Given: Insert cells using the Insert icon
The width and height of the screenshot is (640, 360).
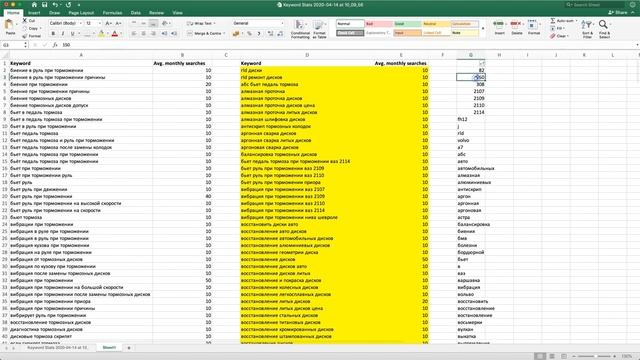Looking at the screenshot, I should (499, 28).
